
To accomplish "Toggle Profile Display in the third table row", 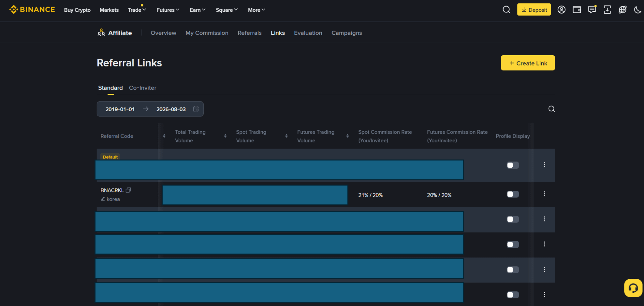I will [x=513, y=219].
